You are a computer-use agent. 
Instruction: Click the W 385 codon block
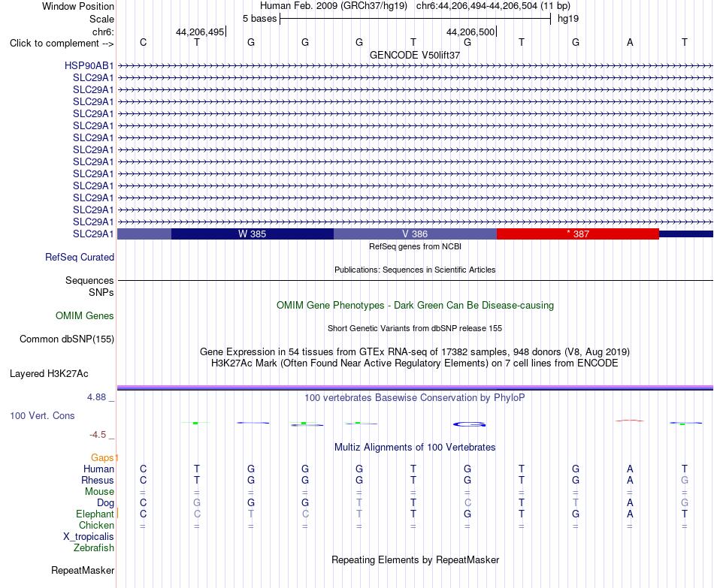tap(253, 234)
